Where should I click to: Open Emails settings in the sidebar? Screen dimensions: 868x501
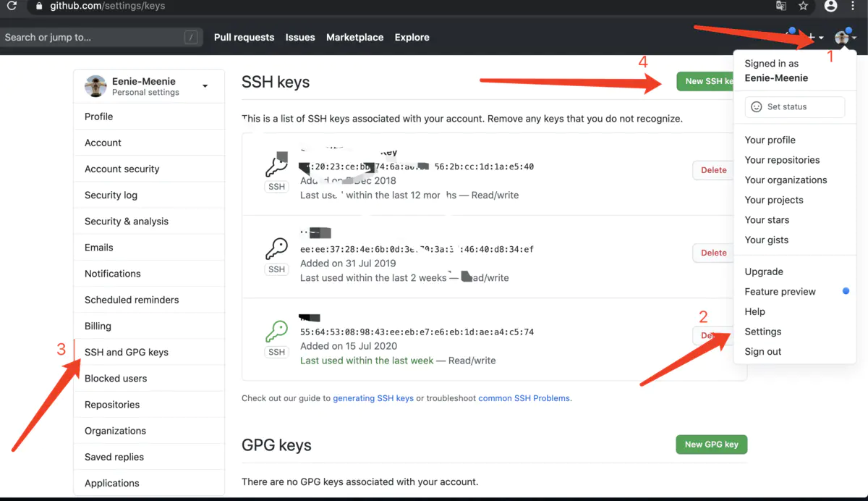[149, 247]
